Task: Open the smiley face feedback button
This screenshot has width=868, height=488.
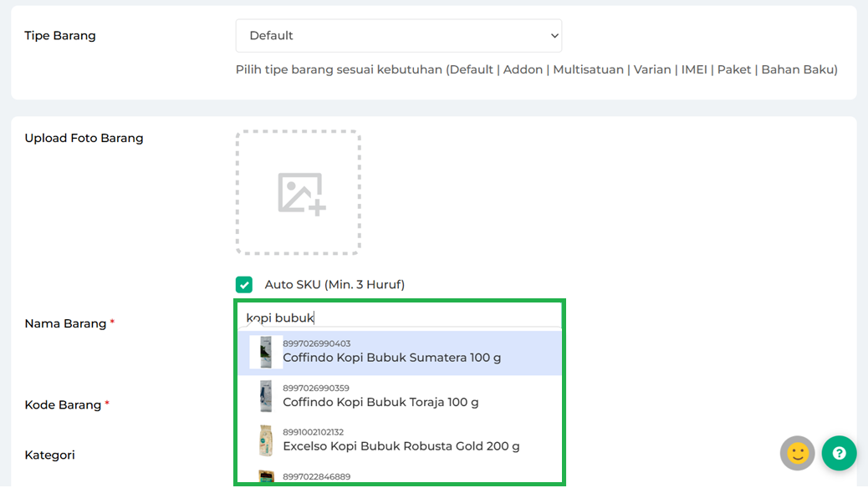Action: click(x=798, y=453)
